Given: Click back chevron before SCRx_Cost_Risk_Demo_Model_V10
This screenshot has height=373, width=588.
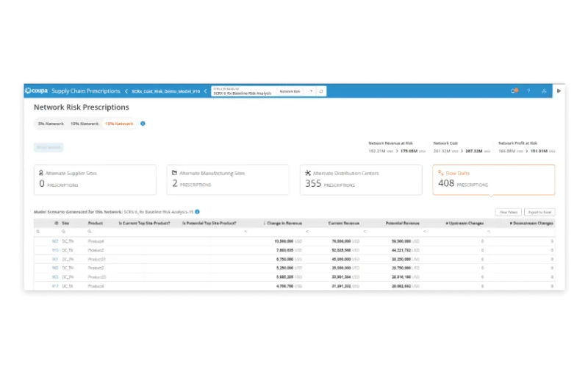Looking at the screenshot, I should [x=126, y=91].
